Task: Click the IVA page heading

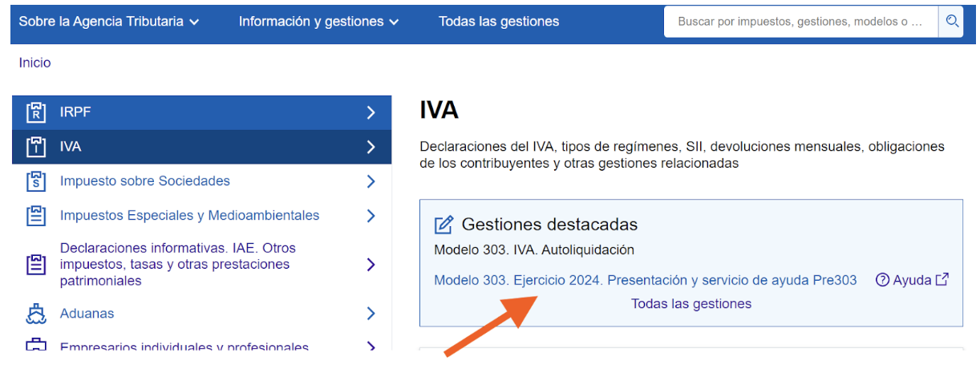Action: (x=439, y=110)
